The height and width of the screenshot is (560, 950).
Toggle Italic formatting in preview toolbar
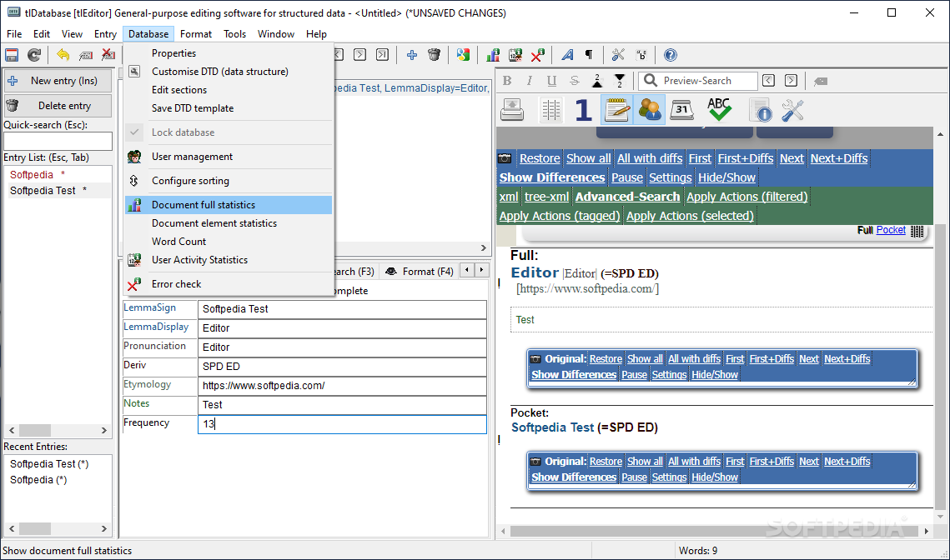click(529, 81)
